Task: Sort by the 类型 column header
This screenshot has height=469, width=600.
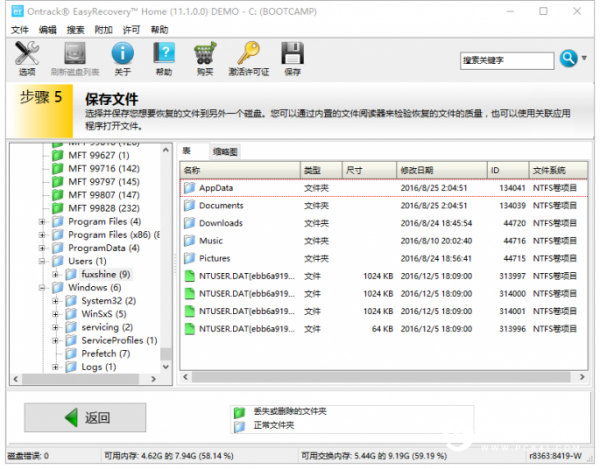Action: (x=321, y=170)
